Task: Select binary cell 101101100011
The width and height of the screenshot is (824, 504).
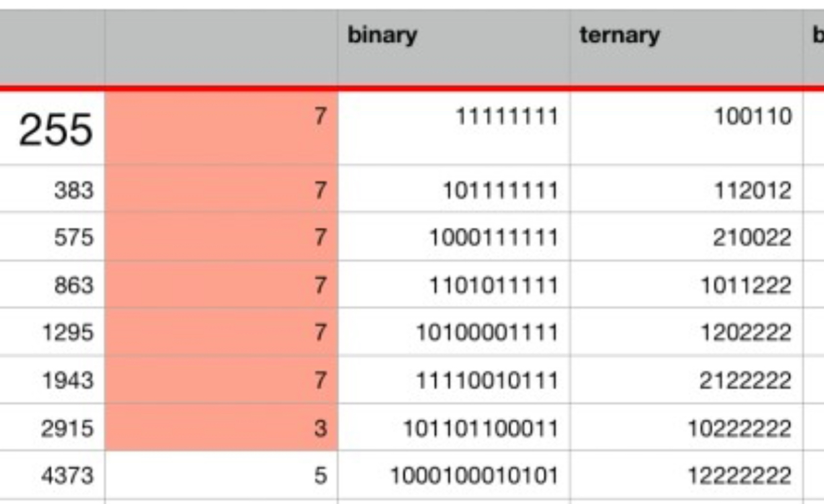Action: tap(481, 428)
